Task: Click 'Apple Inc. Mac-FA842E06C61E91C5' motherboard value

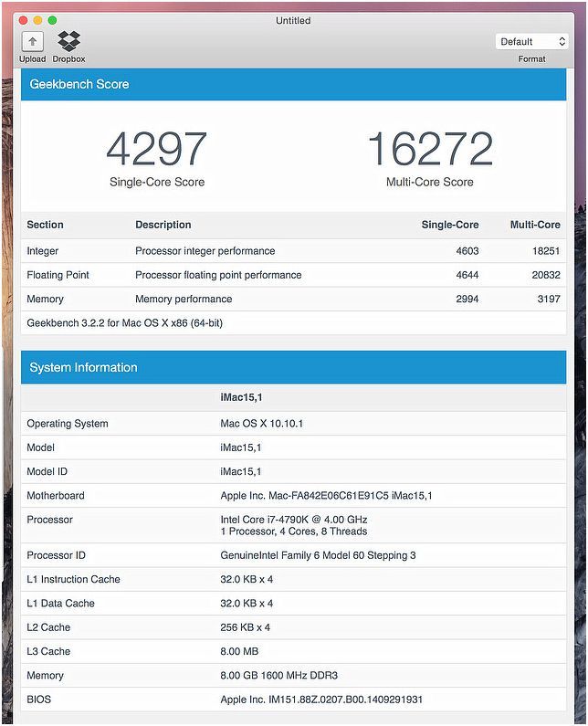Action: point(326,496)
